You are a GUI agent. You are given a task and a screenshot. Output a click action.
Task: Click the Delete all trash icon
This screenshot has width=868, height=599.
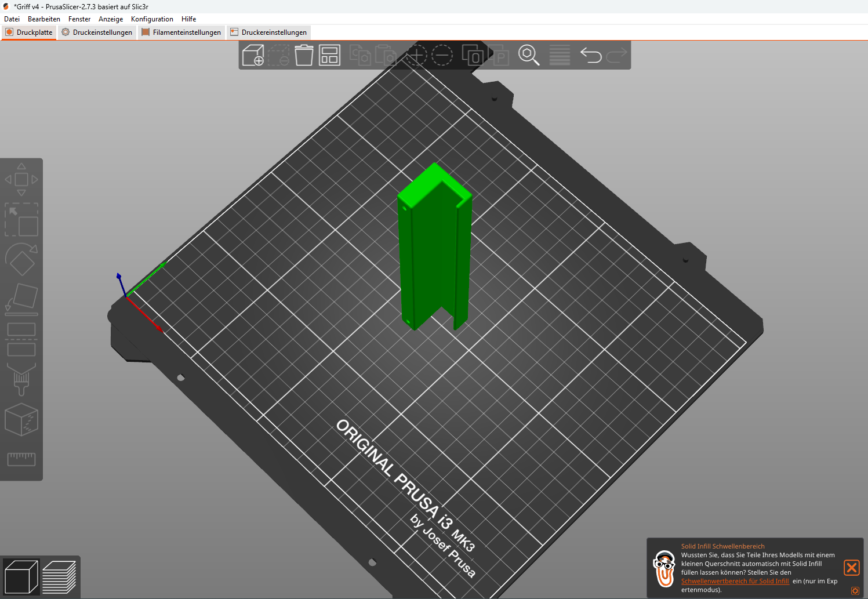point(304,55)
